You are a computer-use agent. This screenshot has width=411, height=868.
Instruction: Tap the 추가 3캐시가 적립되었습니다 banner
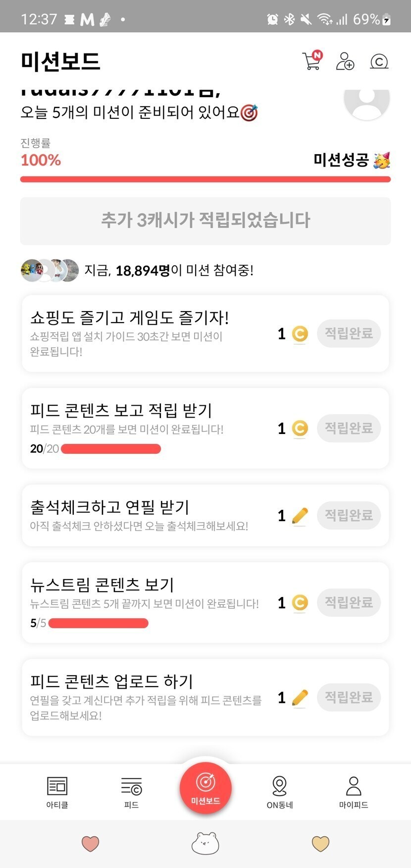point(205,220)
